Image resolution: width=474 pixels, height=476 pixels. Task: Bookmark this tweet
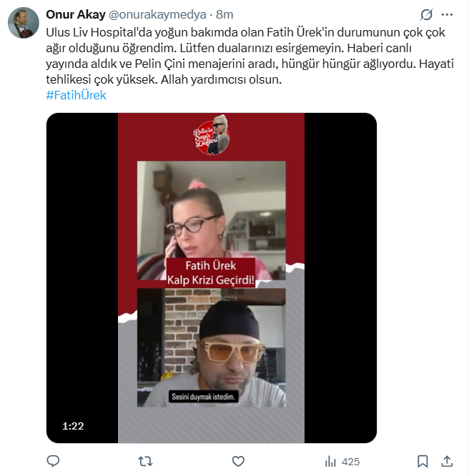[x=423, y=461]
